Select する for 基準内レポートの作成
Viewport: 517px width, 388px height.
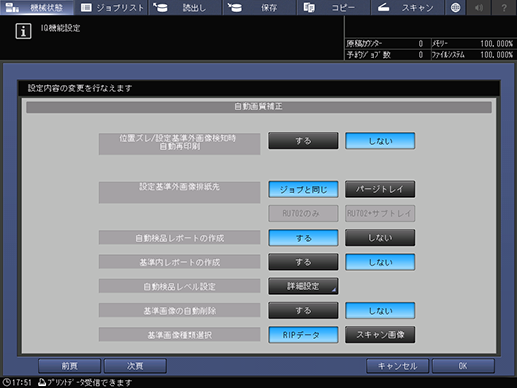coord(303,262)
